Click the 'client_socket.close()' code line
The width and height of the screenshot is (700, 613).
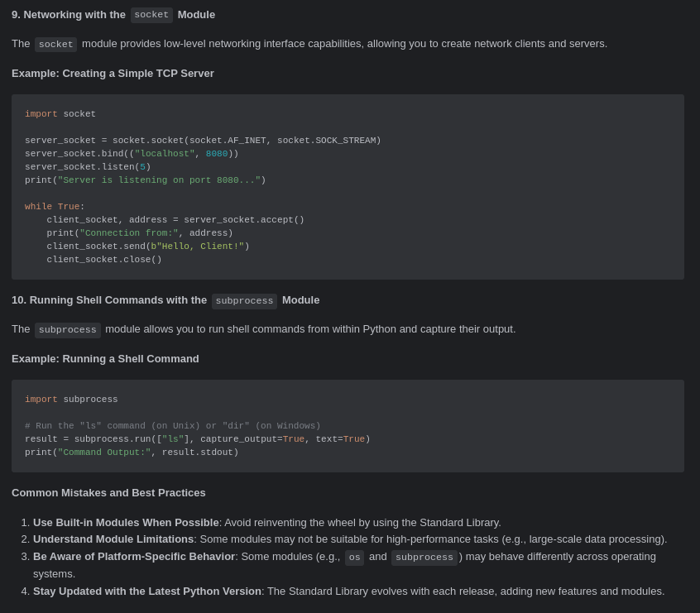(104, 260)
